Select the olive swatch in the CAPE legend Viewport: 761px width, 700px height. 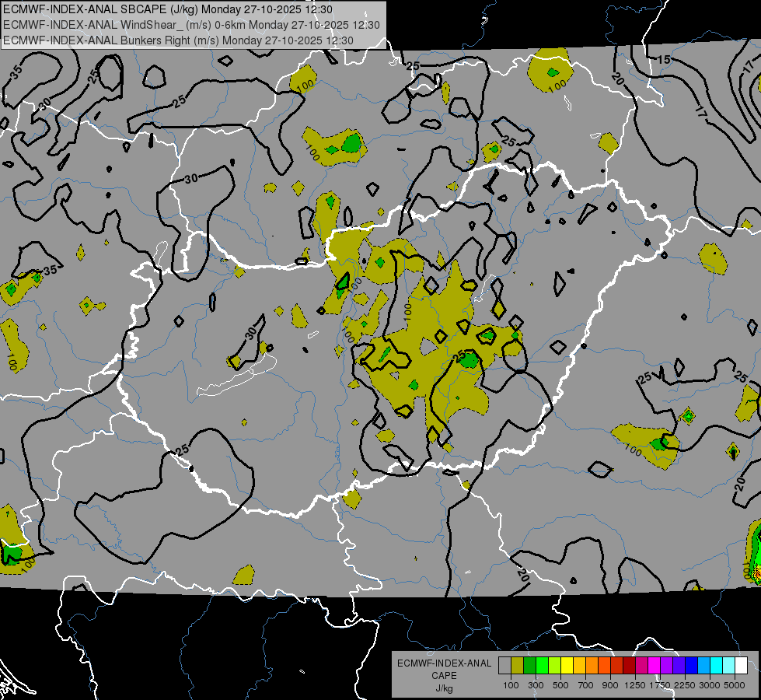tap(518, 665)
